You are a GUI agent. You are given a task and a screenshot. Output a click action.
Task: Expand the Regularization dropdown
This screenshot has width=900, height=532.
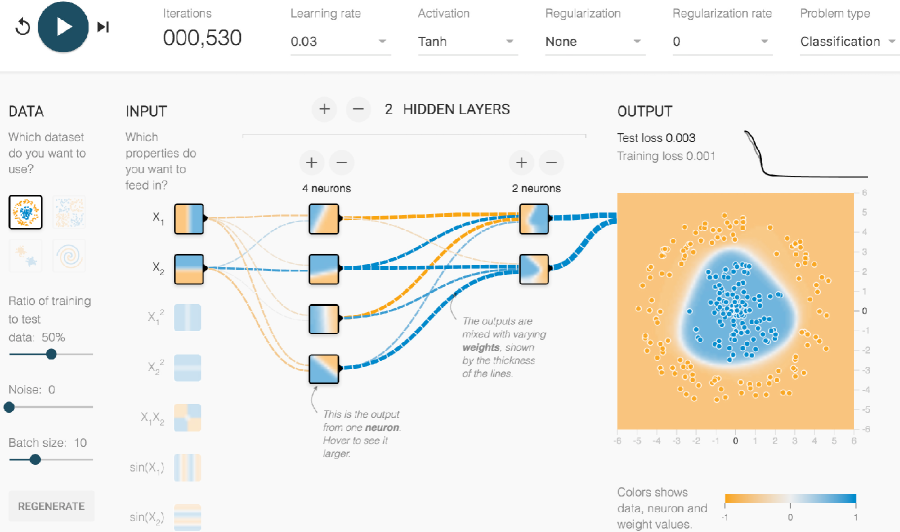point(594,42)
